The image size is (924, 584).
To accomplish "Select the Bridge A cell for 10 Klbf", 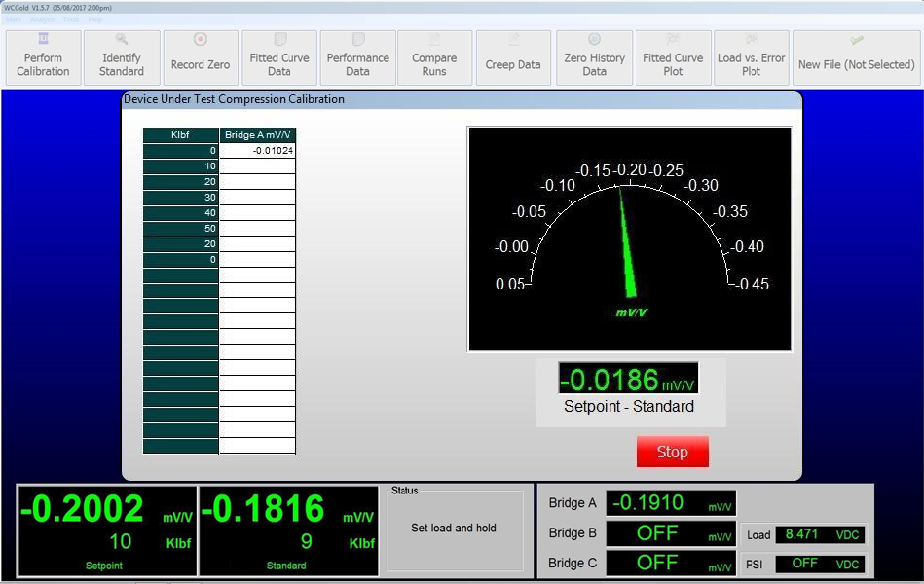I will pyautogui.click(x=257, y=166).
